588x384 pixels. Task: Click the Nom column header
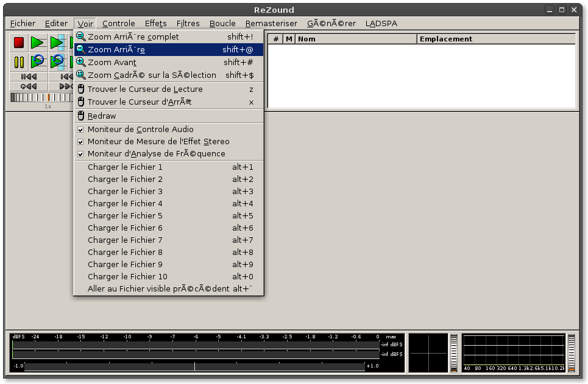355,39
